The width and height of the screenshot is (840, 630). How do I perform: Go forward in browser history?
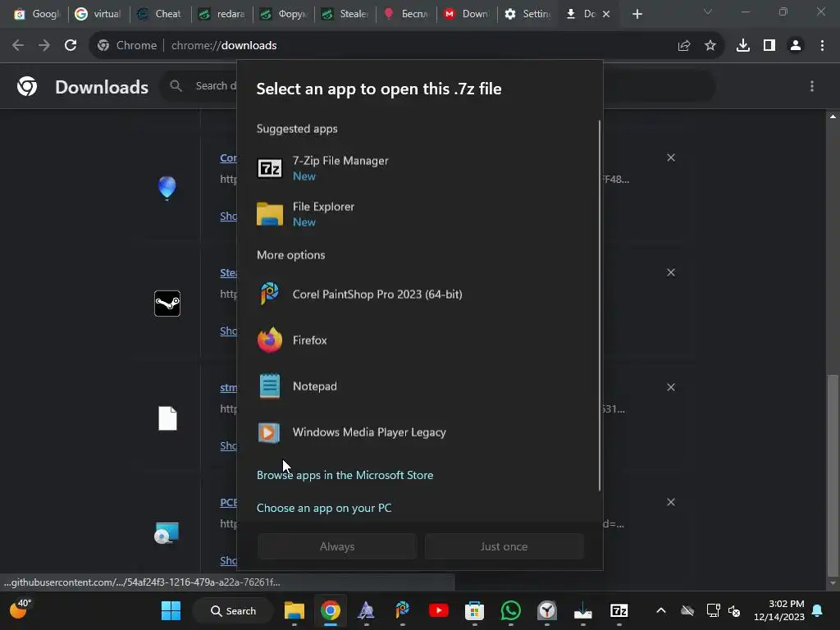pyautogui.click(x=44, y=46)
